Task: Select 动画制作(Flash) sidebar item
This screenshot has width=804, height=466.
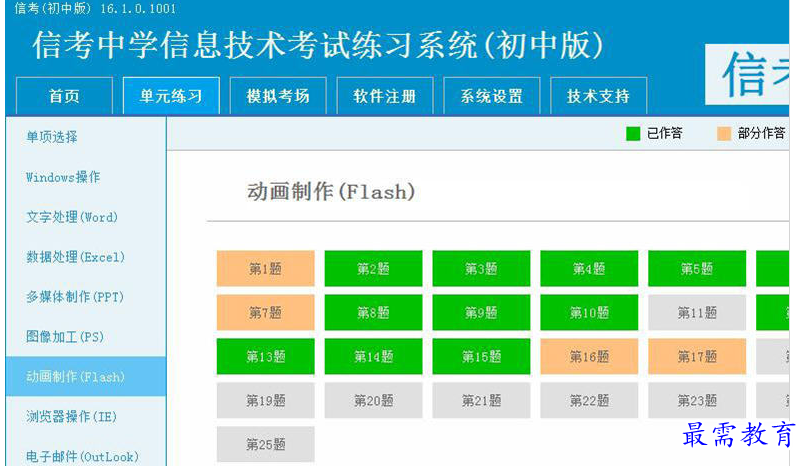Action: (x=86, y=377)
